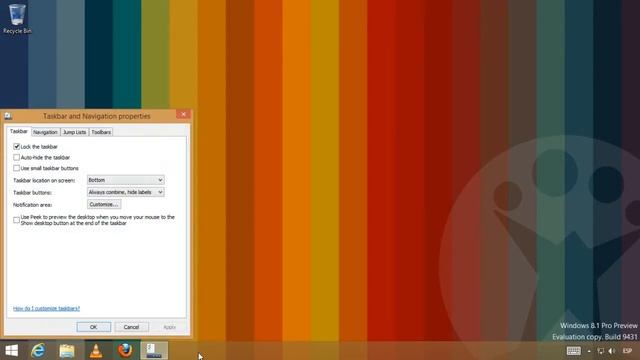Launch Firefox from the taskbar
Screen dimensions: 640x360
click(x=125, y=350)
